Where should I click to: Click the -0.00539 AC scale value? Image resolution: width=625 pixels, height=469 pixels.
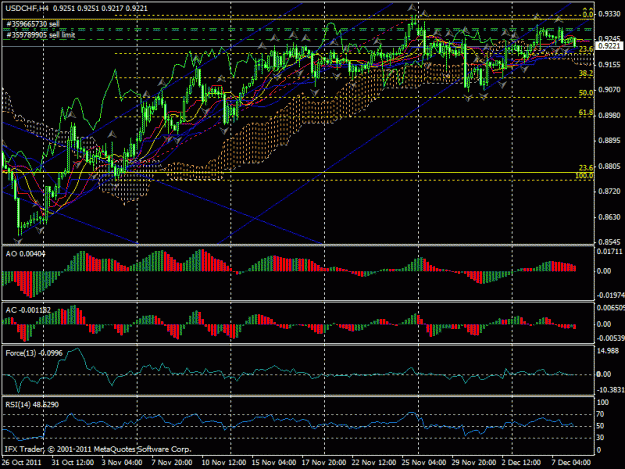click(610, 338)
